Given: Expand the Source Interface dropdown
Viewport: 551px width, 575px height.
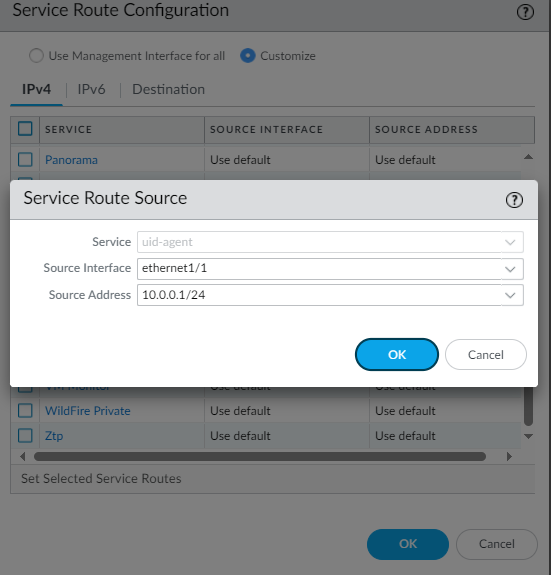Looking at the screenshot, I should pyautogui.click(x=510, y=269).
